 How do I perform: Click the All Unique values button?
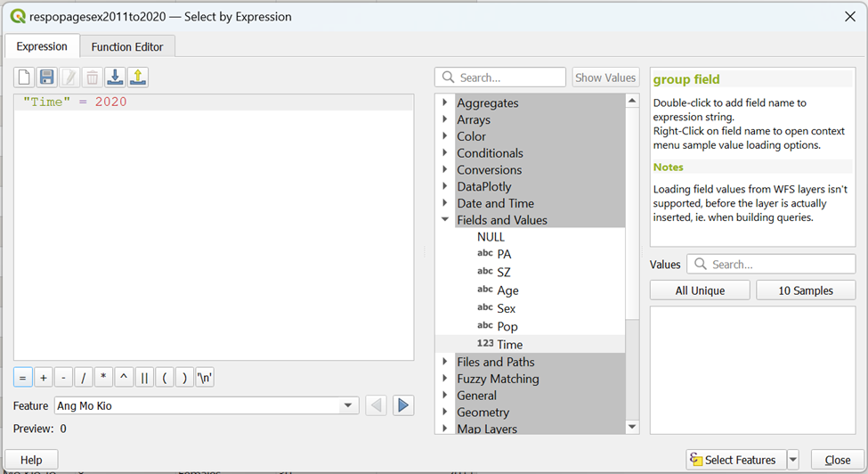(700, 290)
